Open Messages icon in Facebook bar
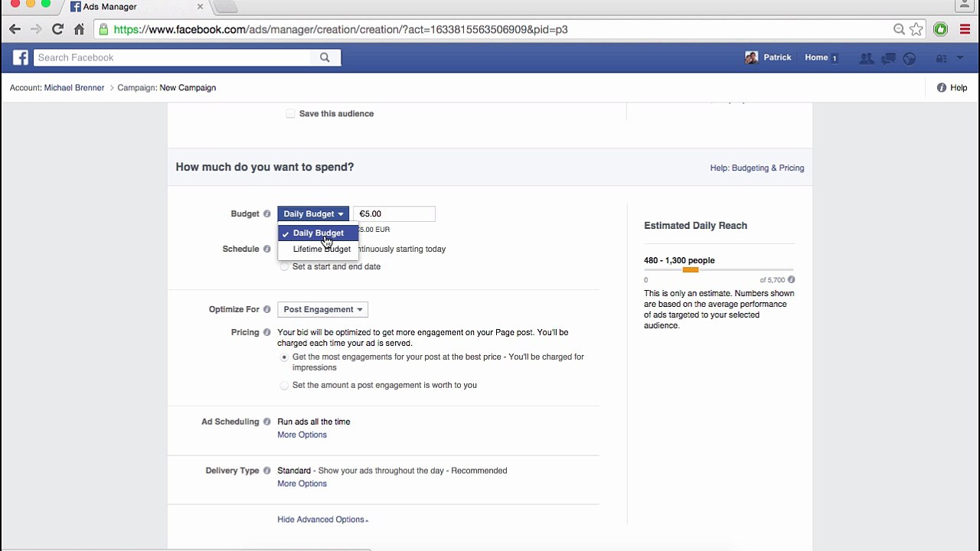980x551 pixels. [x=888, y=58]
